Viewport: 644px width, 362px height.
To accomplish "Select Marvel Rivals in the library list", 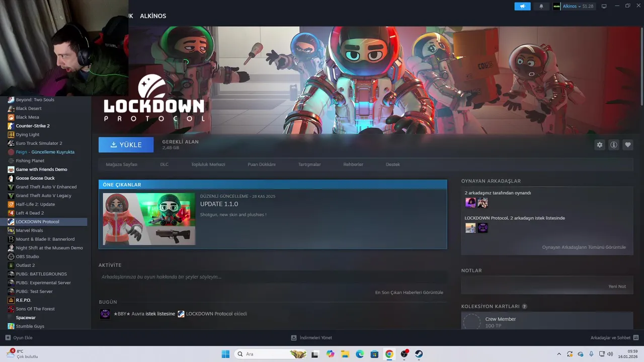I will 29,230.
